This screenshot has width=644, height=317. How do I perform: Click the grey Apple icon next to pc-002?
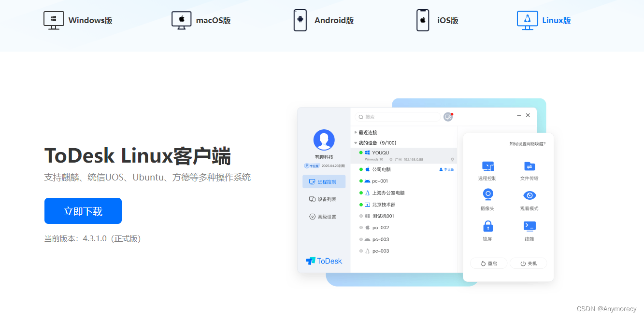(x=367, y=228)
